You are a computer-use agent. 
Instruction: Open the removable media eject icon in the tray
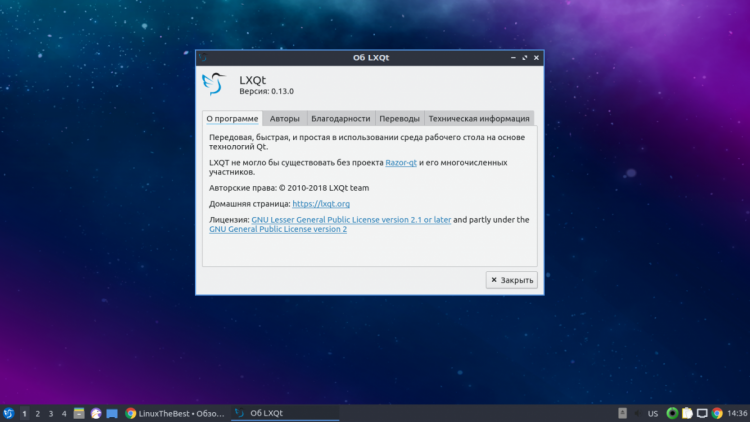pyautogui.click(x=622, y=413)
